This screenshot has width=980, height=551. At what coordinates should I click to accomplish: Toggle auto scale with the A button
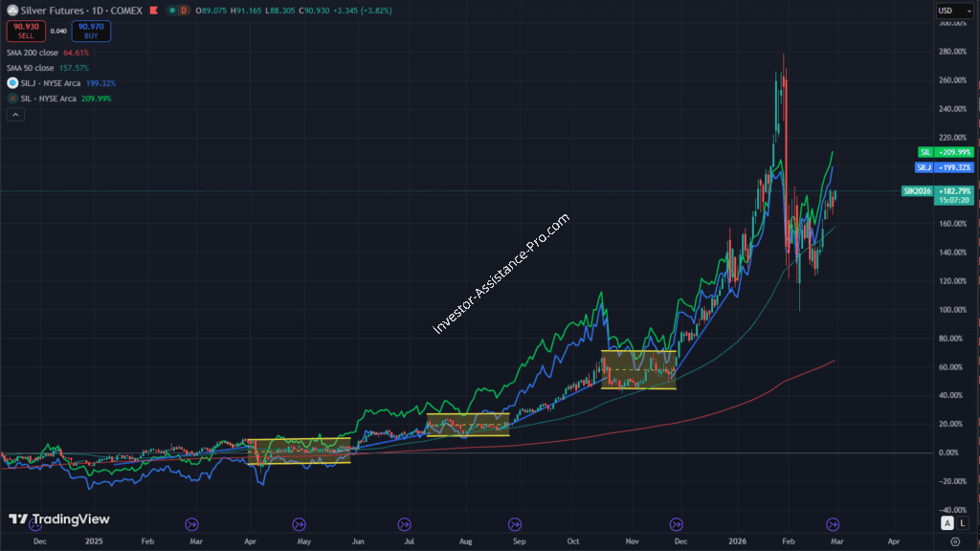(947, 523)
